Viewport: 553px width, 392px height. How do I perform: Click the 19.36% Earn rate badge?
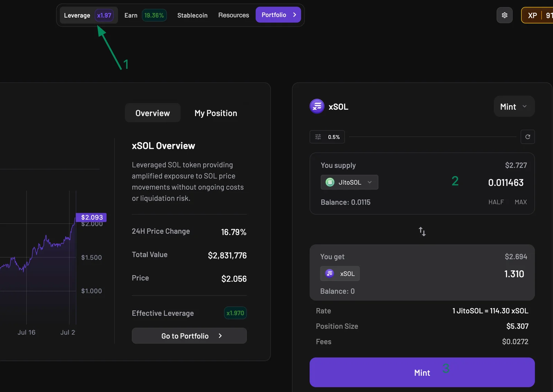point(154,15)
